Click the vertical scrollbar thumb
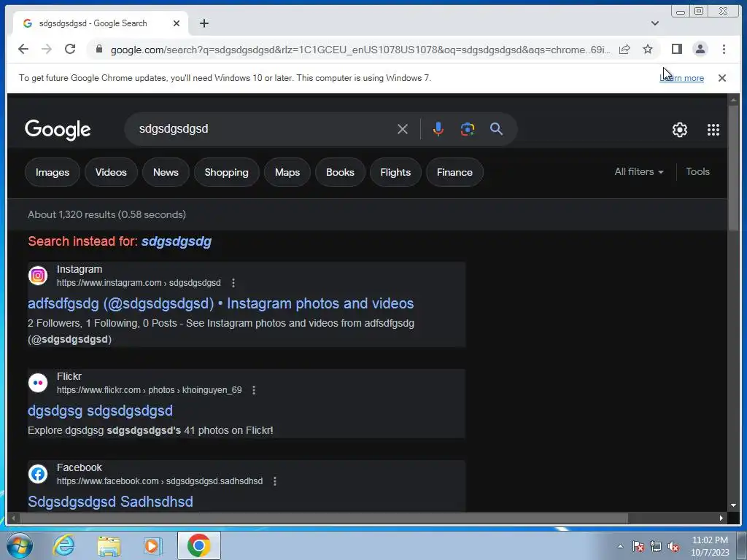Image resolution: width=747 pixels, height=560 pixels. 733,168
